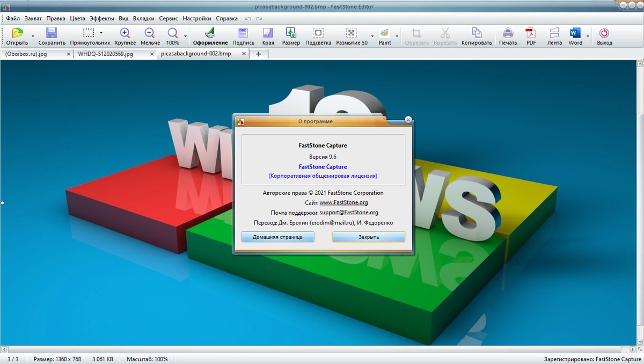The image size is (644, 364).
Task: Click the undo arrow in the menu bar
Action: [x=248, y=18]
